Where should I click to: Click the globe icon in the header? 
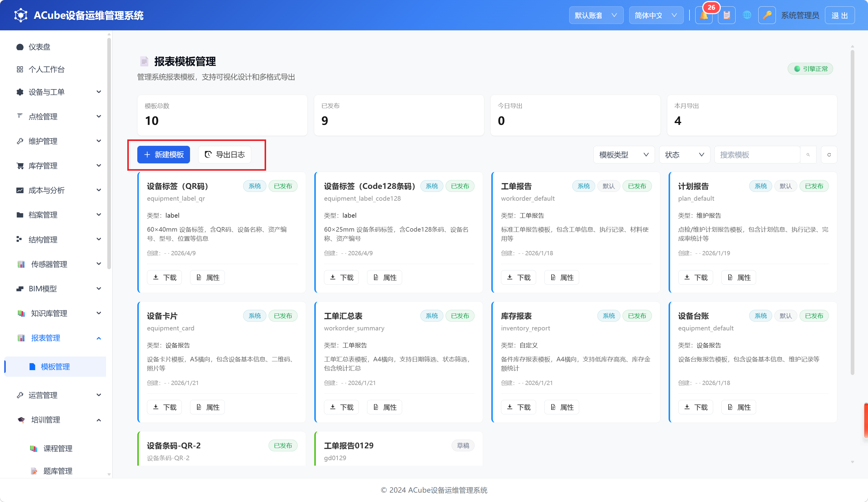pyautogui.click(x=746, y=15)
